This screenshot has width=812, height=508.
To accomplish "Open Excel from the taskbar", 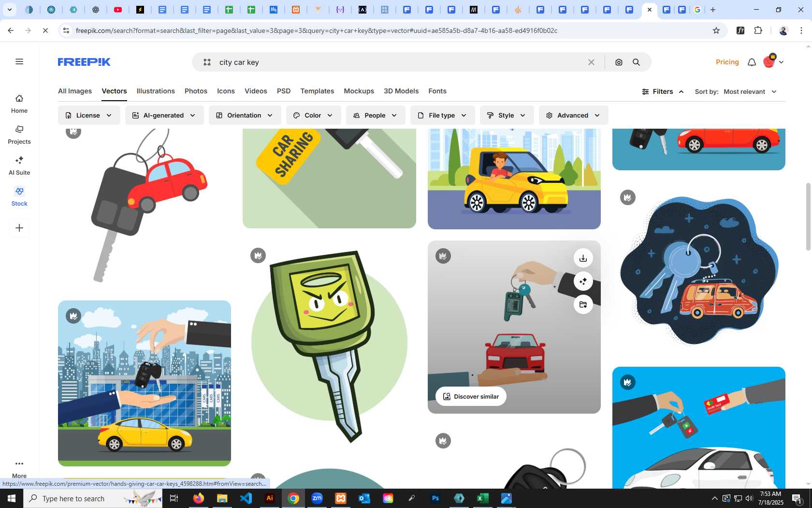I will [482, 498].
